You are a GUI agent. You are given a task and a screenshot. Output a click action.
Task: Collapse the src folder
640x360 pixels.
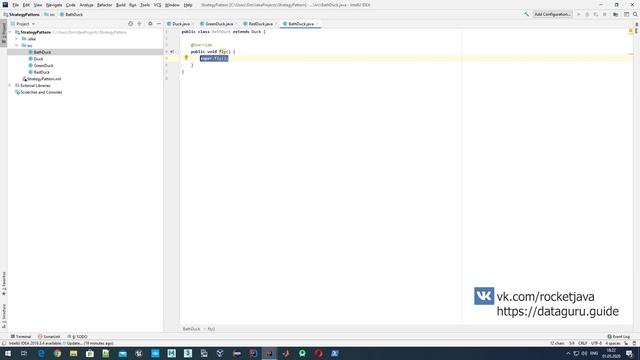pos(17,45)
